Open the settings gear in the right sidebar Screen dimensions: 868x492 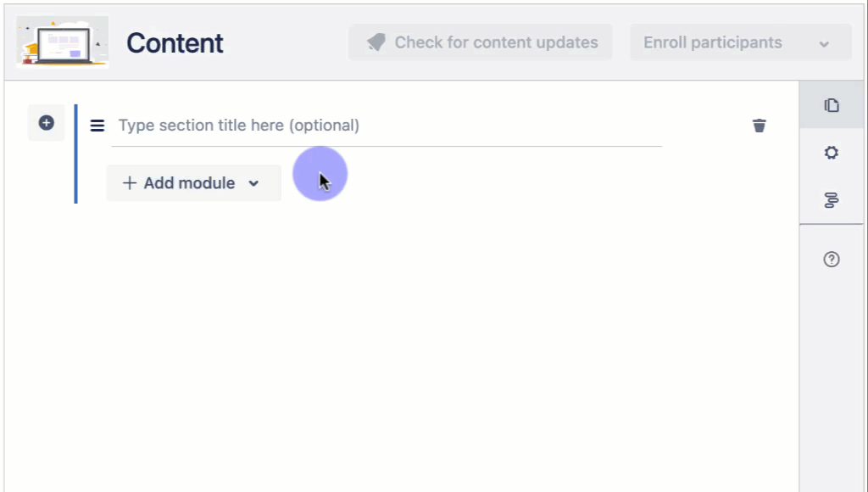[x=831, y=153]
